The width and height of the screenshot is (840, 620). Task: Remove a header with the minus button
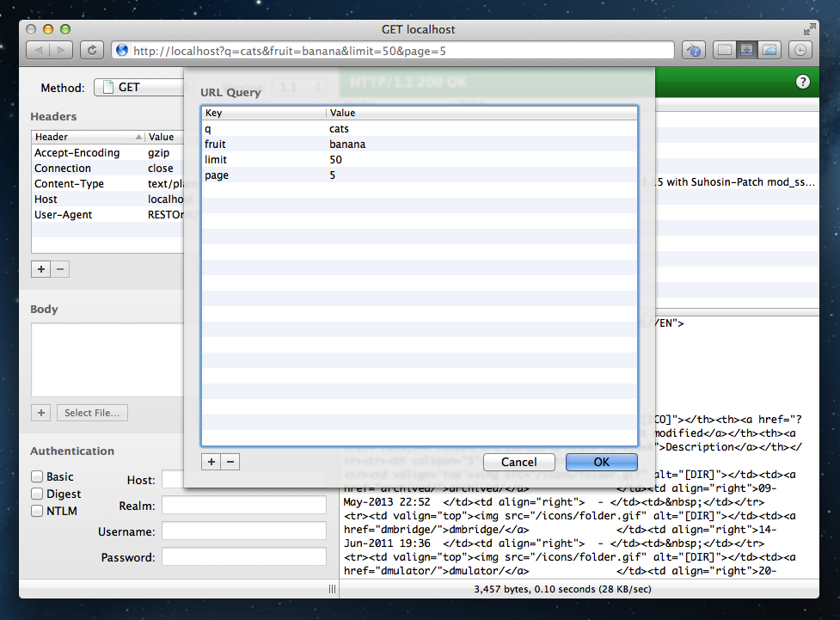[60, 269]
